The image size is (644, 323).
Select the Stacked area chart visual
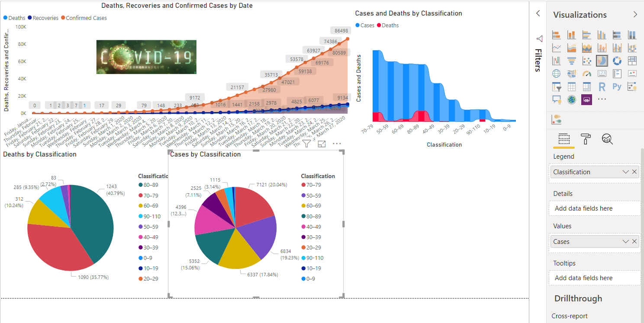pos(587,48)
